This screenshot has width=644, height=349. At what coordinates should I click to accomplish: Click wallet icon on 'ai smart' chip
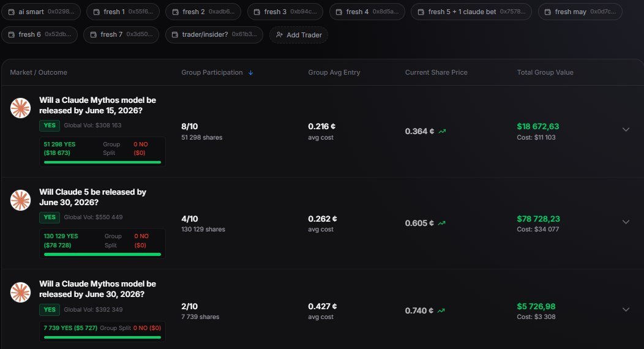tap(12, 12)
